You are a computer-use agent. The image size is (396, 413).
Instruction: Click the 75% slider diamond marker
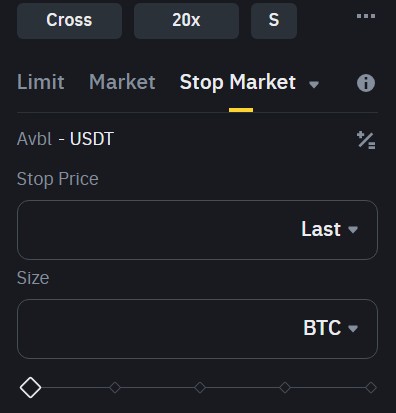(x=285, y=388)
